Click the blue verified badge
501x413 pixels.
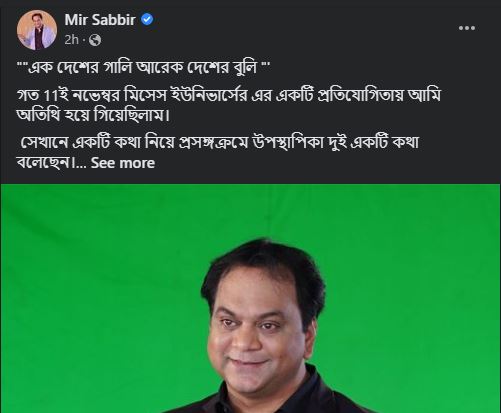(x=147, y=20)
